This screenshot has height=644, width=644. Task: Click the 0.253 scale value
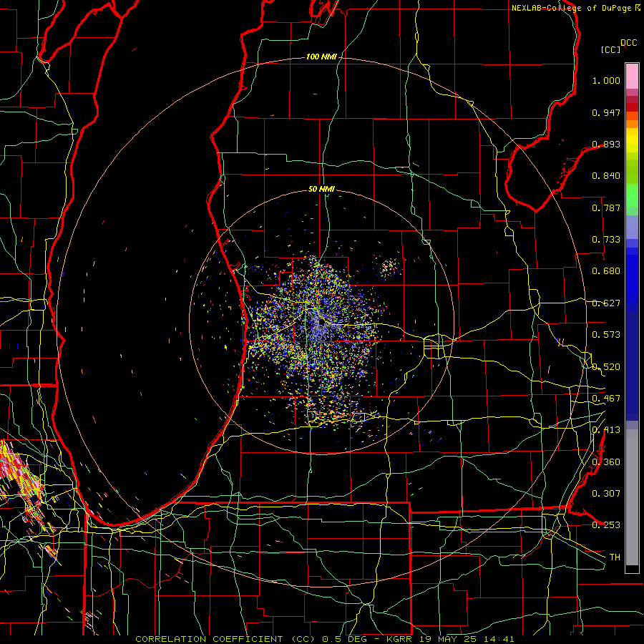606,525
